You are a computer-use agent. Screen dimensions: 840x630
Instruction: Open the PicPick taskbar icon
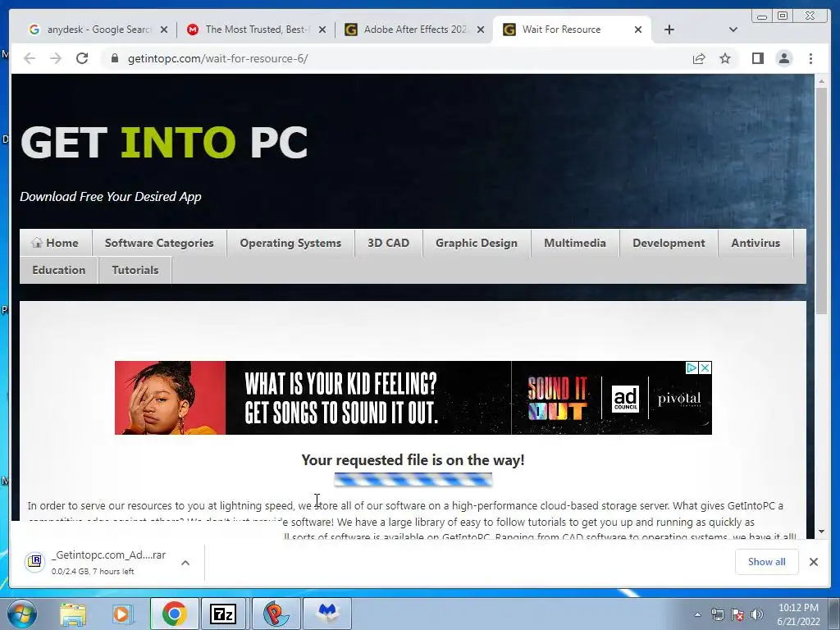pyautogui.click(x=276, y=614)
